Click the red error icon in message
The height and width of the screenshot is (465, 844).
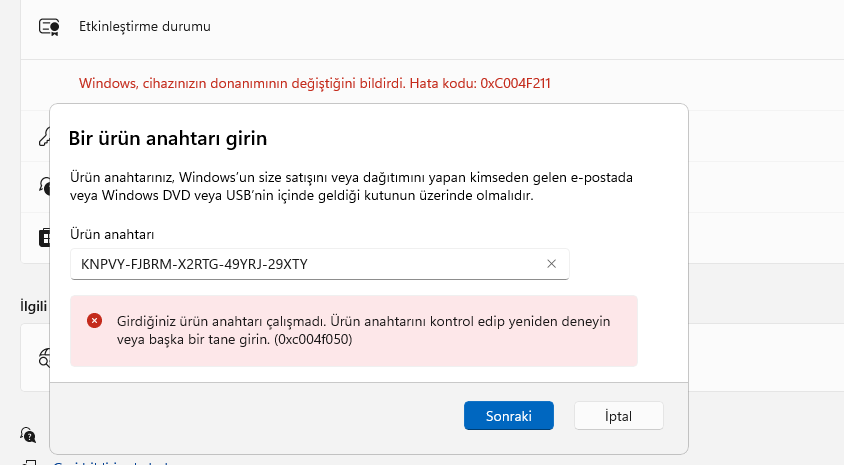[x=94, y=321]
